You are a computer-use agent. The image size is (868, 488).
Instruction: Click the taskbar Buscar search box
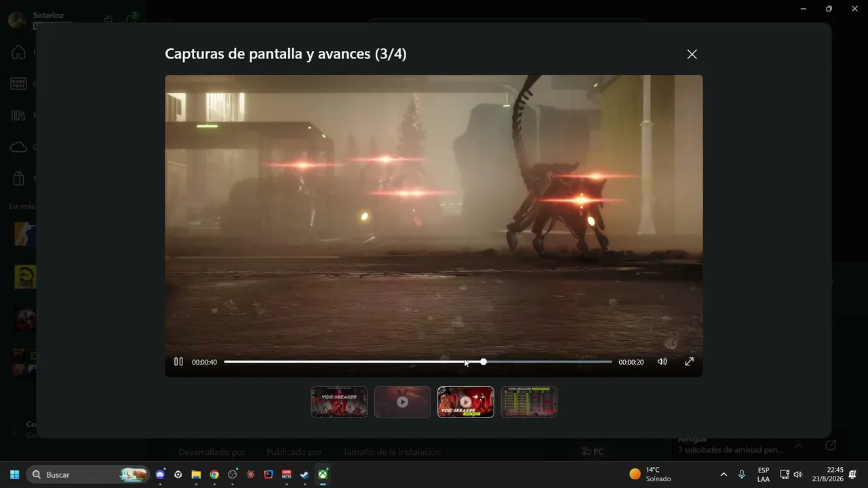click(x=88, y=474)
